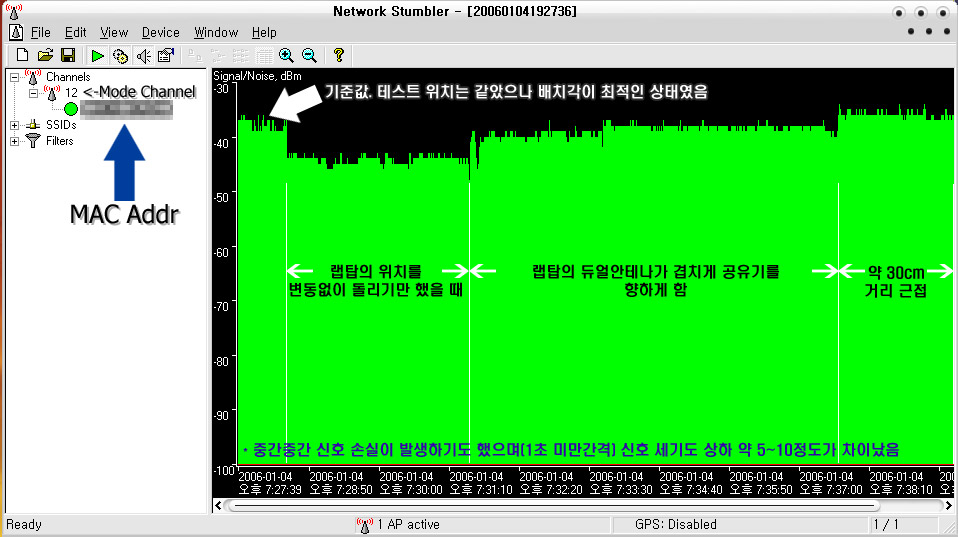The width and height of the screenshot is (958, 537).
Task: Click the 'Signal/Noise, dBm' graph label
Action: pyautogui.click(x=257, y=76)
